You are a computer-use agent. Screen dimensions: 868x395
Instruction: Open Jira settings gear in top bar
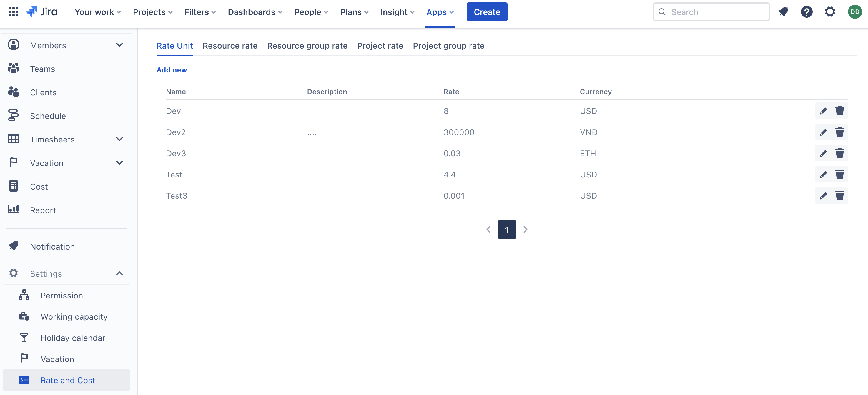tap(830, 12)
